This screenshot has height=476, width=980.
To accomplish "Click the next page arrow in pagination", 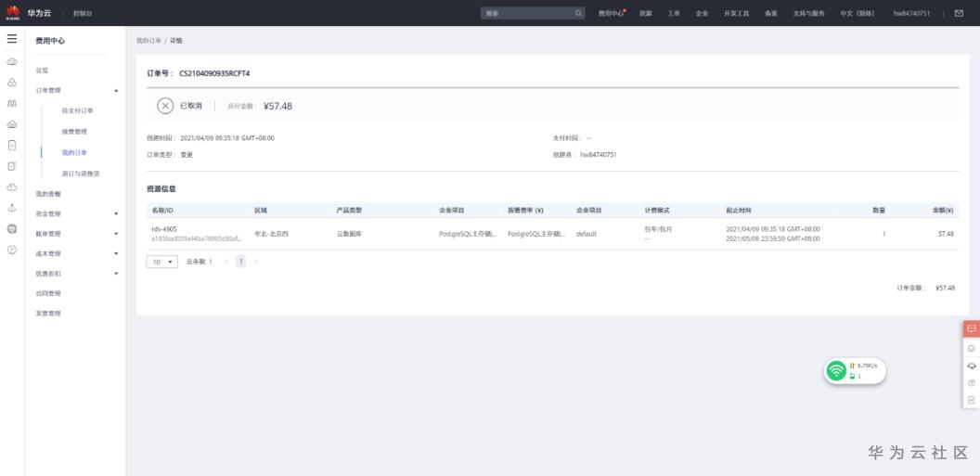I will click(x=255, y=262).
